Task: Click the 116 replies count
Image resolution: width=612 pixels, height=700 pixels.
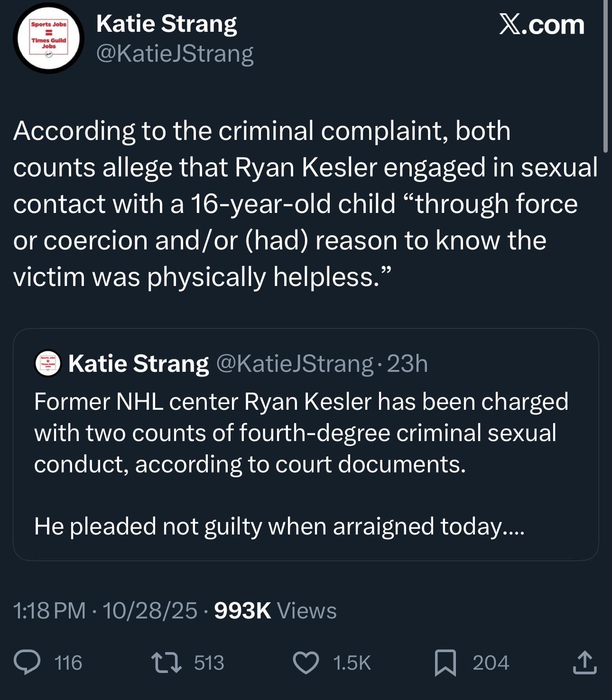Action: (68, 663)
